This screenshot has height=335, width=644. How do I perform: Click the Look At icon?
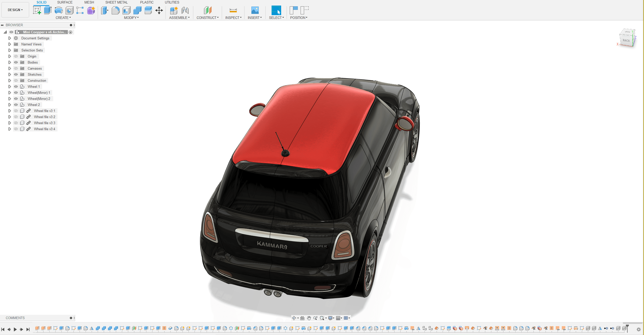tap(302, 318)
